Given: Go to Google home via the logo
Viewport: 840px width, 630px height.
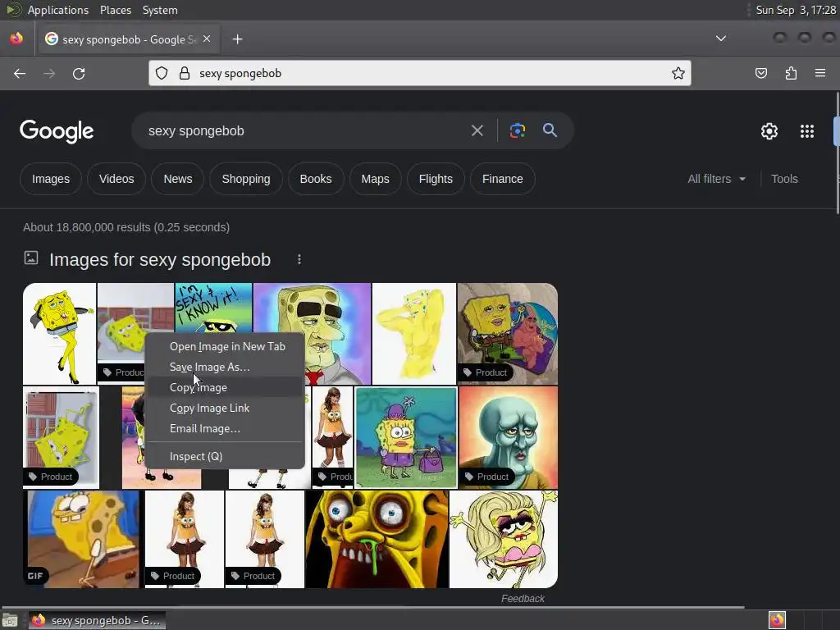Looking at the screenshot, I should (57, 131).
